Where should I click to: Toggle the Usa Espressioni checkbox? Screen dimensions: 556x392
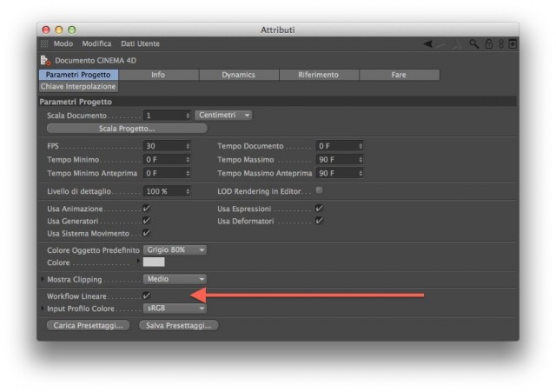point(320,209)
